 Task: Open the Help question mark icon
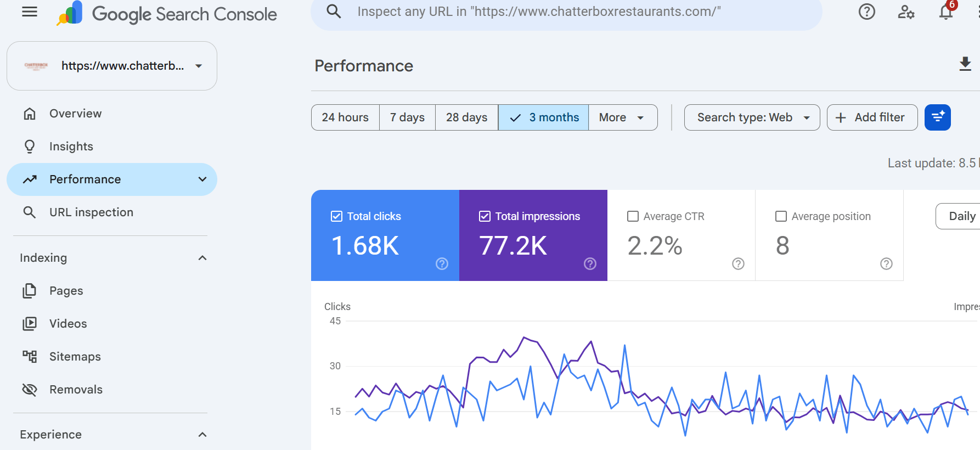point(867,12)
